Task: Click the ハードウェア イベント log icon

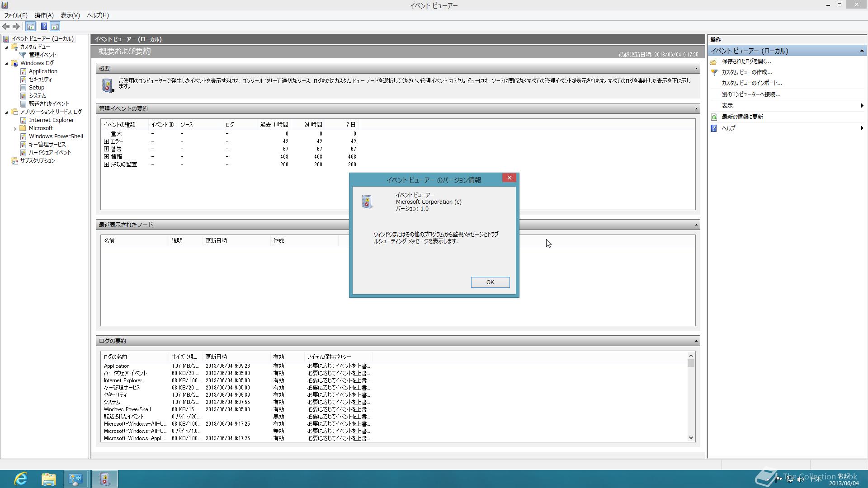Action: pyautogui.click(x=23, y=153)
